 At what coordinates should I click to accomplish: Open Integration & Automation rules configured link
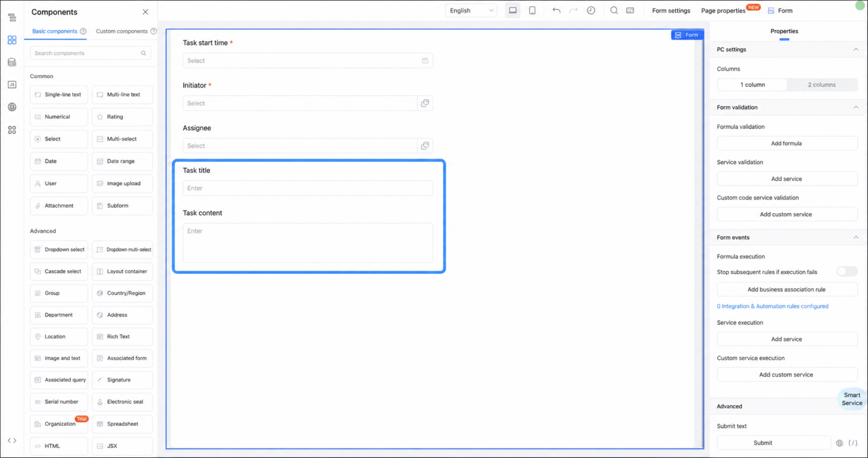[772, 306]
